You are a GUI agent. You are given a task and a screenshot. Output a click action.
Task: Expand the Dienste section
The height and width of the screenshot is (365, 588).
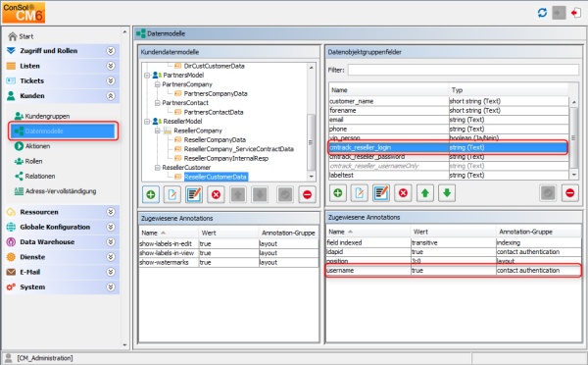coord(111,257)
